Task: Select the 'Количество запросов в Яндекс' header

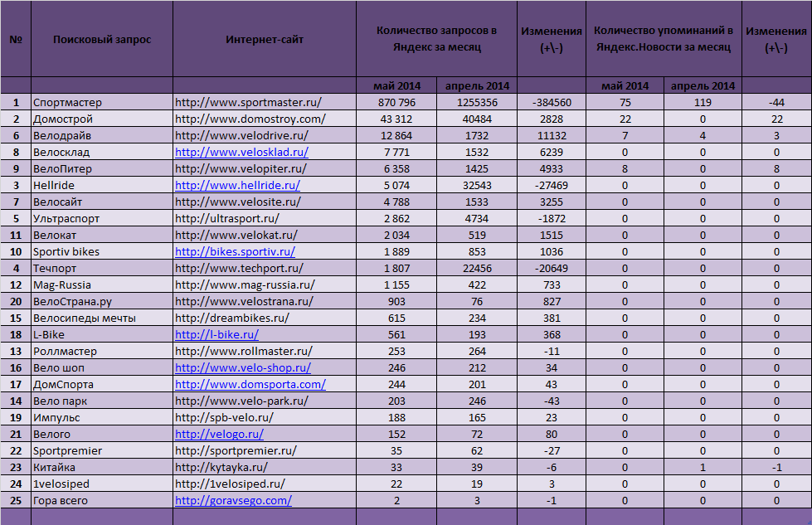Action: tap(436, 39)
